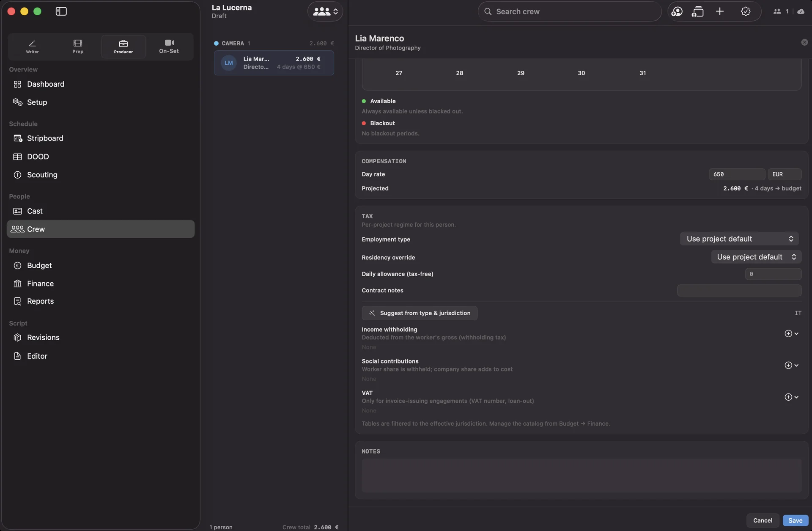Edit Daily allowance tax-free field
Screen dimensions: 812x531
(773, 274)
